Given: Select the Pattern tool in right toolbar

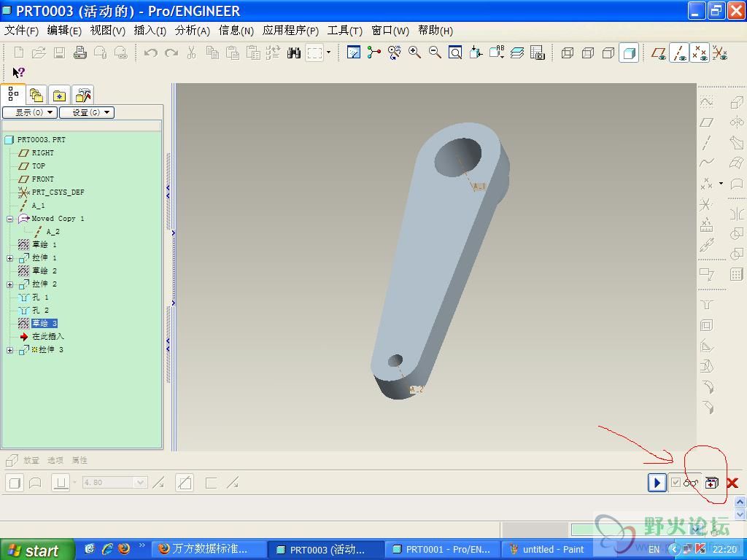Looking at the screenshot, I should point(737,274).
